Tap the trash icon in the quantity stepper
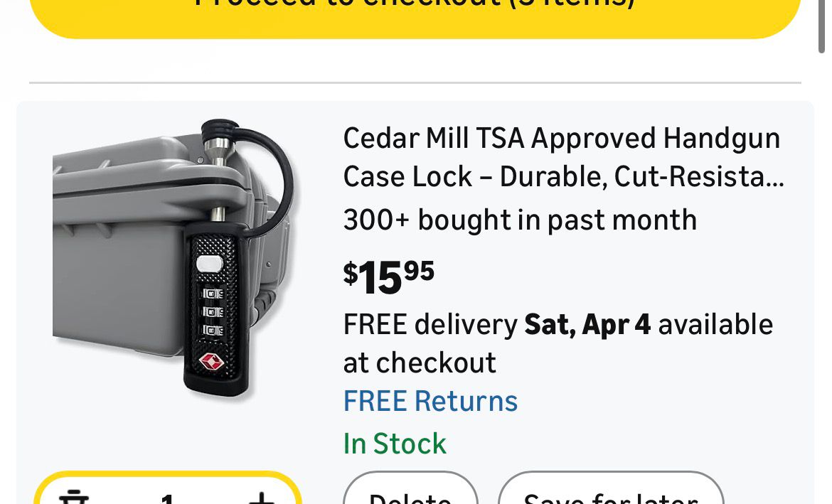832x504 pixels. [73, 498]
